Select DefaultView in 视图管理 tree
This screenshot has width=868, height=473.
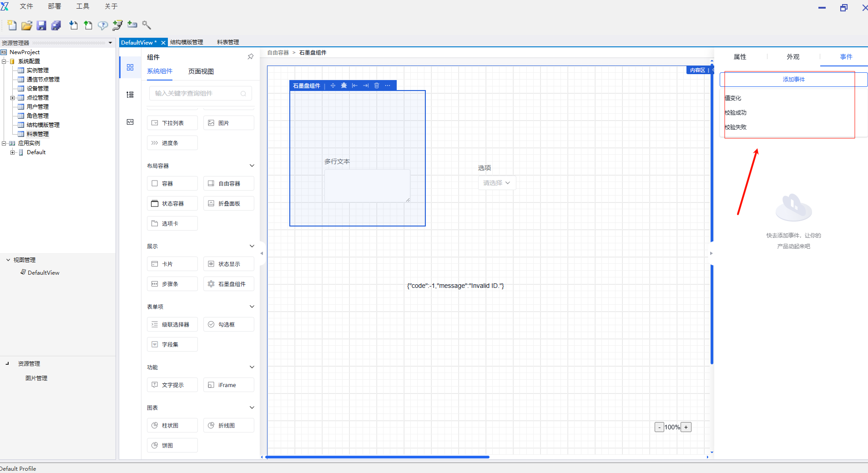pos(44,273)
